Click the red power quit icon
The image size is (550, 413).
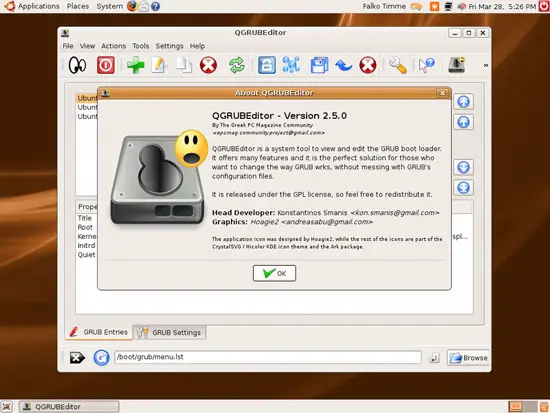106,65
